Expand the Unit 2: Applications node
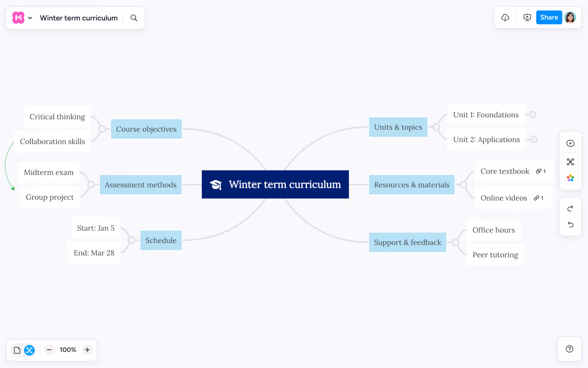 click(x=534, y=139)
